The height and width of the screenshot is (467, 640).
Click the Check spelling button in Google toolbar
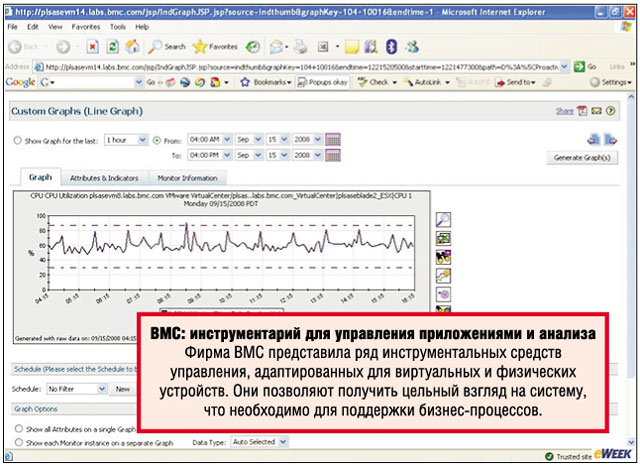tap(377, 82)
